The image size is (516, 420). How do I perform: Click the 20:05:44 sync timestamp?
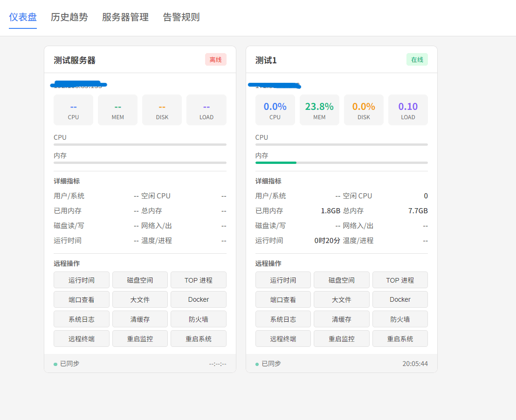click(x=415, y=364)
